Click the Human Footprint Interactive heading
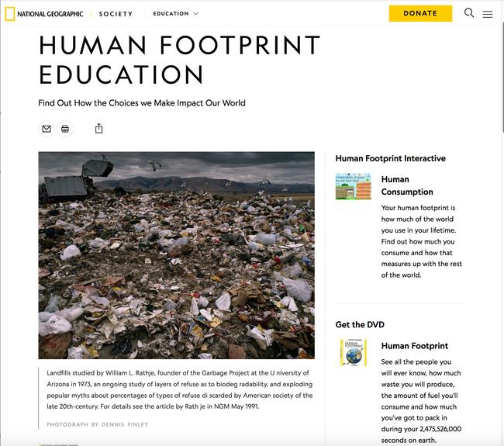Image resolution: width=504 pixels, height=446 pixels. coord(390,158)
